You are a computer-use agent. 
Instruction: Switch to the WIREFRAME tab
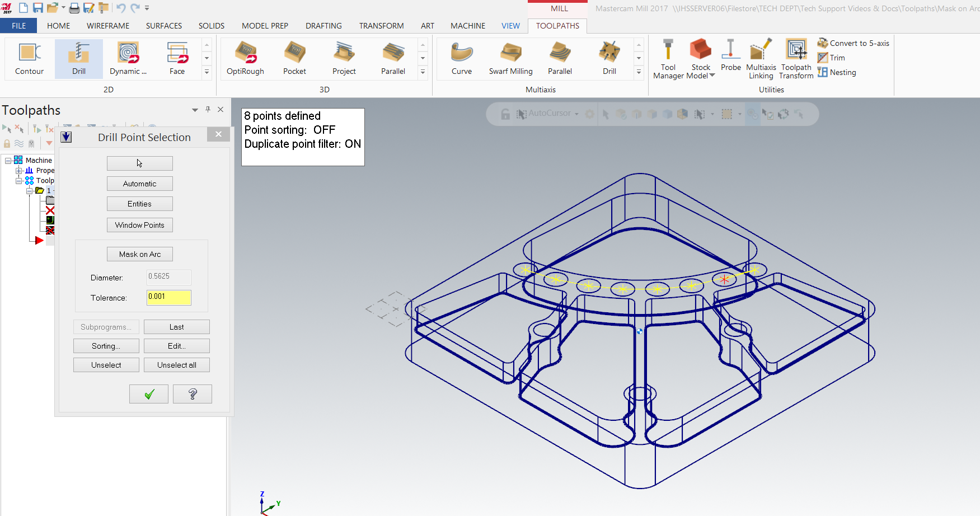click(108, 26)
